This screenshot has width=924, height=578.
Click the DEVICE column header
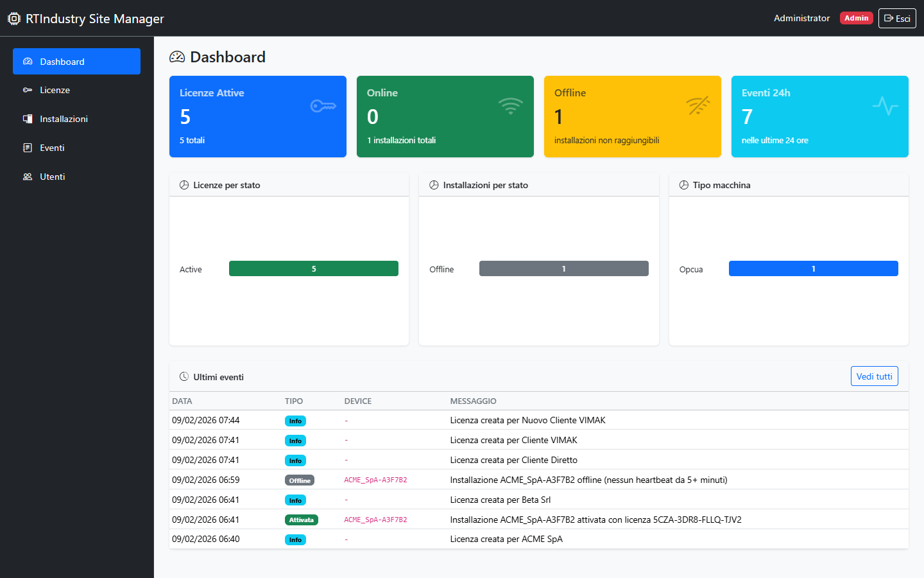pos(358,401)
